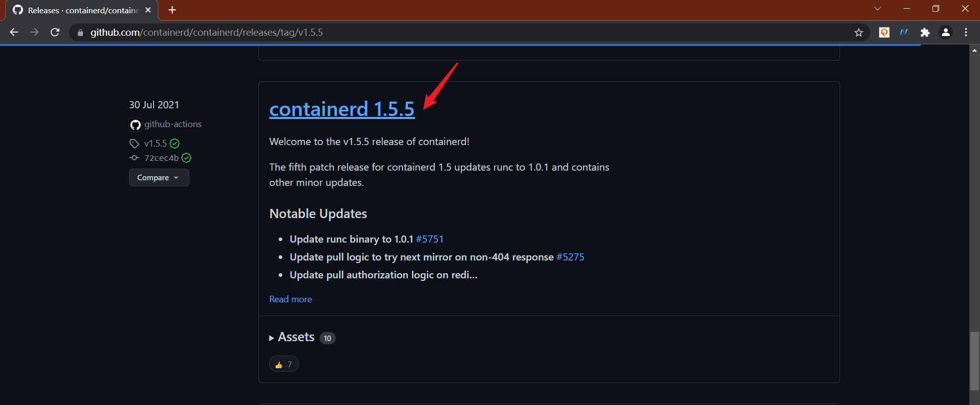Click the address bar URL
This screenshot has width=980, height=405.
pos(207,32)
